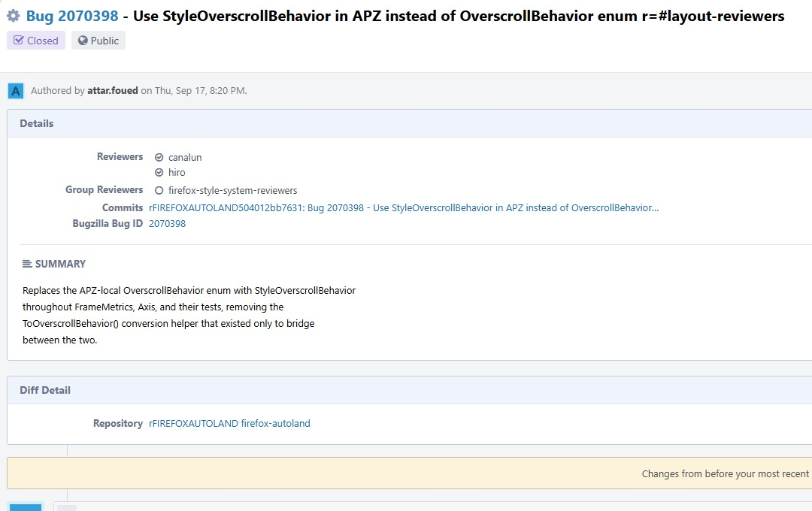Open commit rFIREFOXAUTOLAND504012bb7631 link
The width and height of the screenshot is (812, 511).
pyautogui.click(x=404, y=207)
